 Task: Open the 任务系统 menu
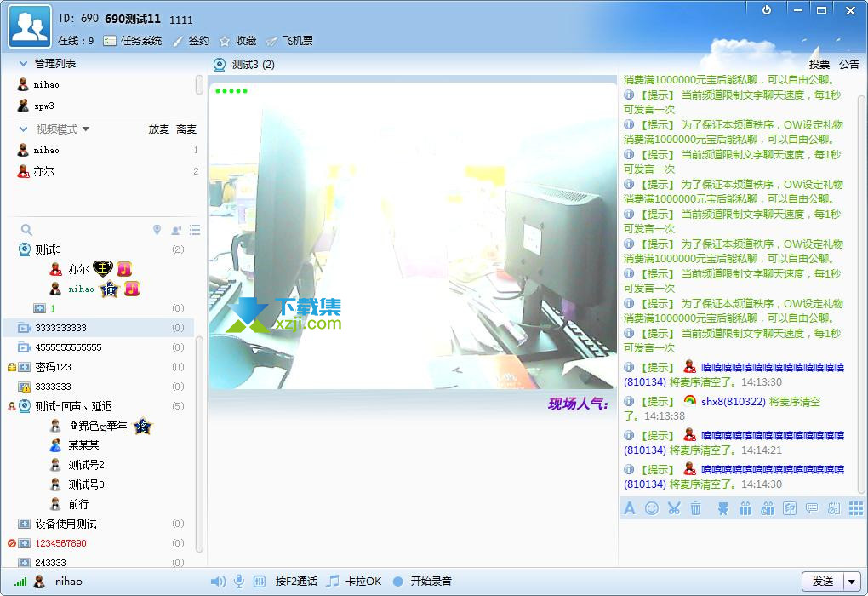pyautogui.click(x=133, y=40)
